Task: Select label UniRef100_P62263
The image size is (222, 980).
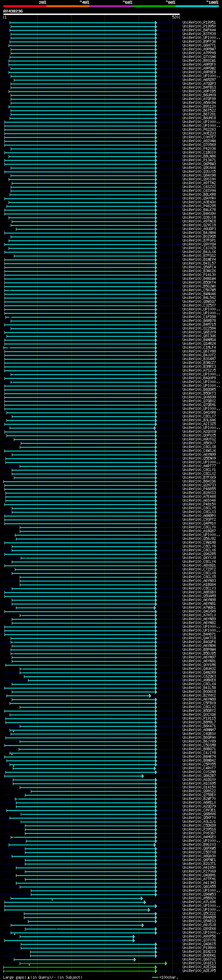Action: coord(199,129)
